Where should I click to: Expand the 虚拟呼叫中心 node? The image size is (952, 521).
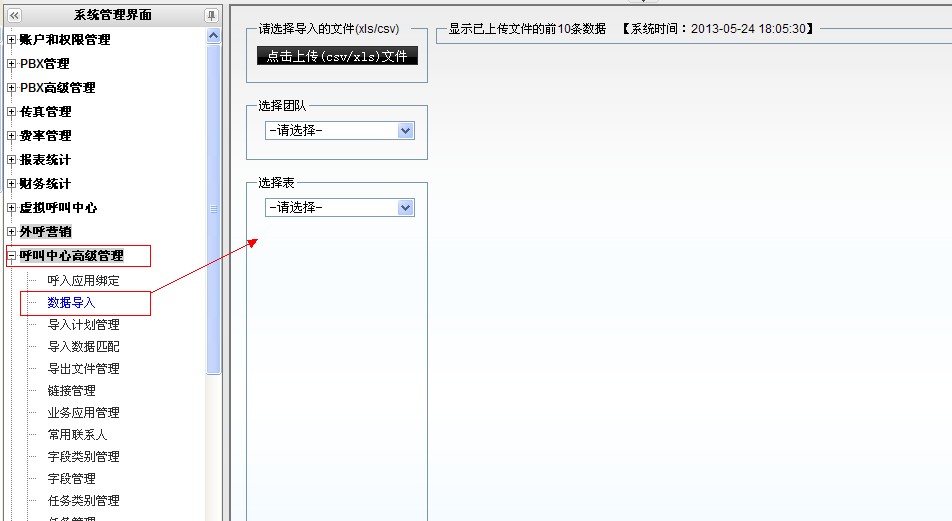11,208
